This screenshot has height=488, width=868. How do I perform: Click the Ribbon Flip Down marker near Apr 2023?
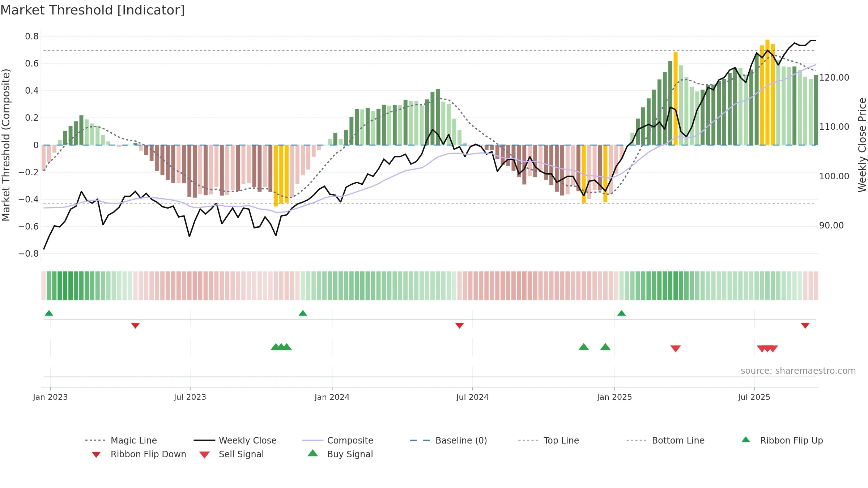tap(135, 325)
